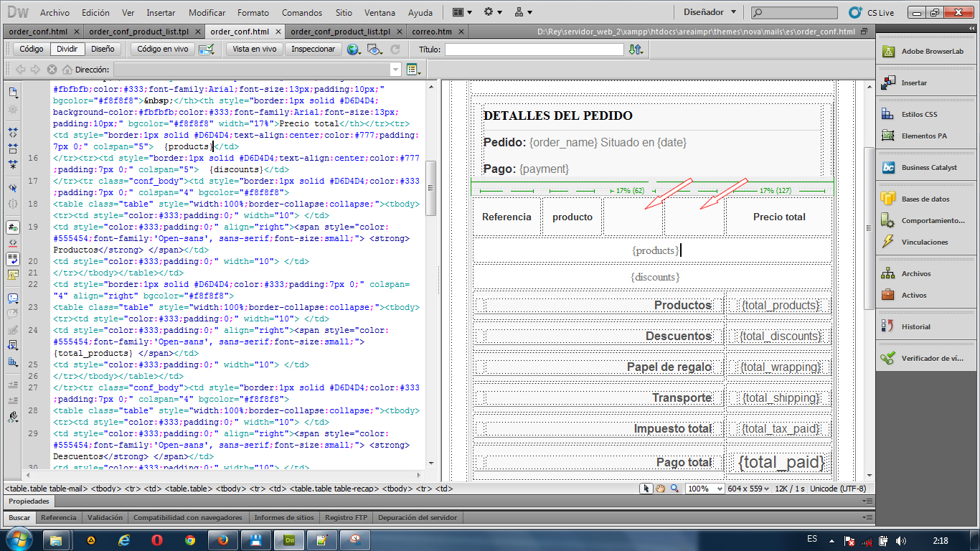Click the preview in browser globe icon
Image resolution: width=980 pixels, height=551 pixels.
[352, 50]
